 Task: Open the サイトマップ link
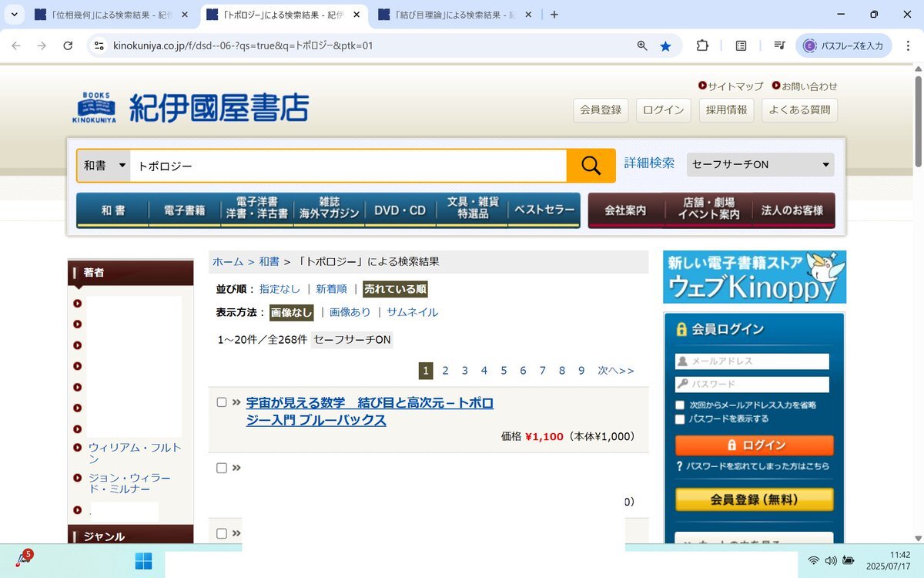click(x=735, y=86)
